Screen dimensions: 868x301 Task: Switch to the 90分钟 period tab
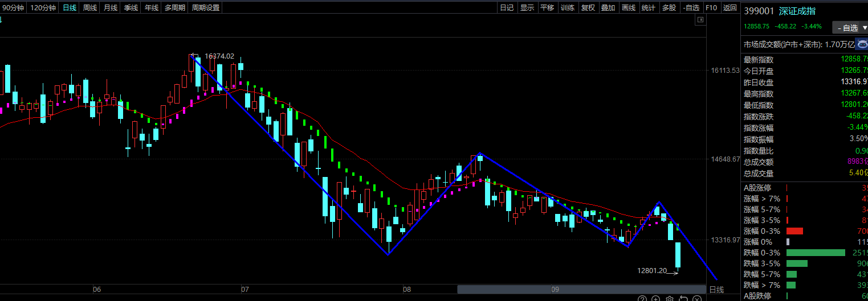tap(14, 7)
